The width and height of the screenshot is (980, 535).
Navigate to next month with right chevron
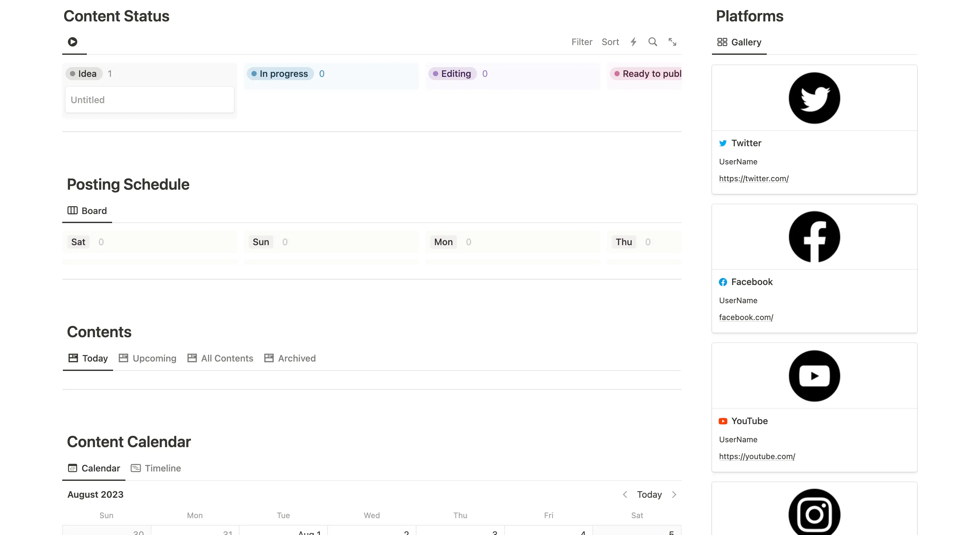point(674,494)
